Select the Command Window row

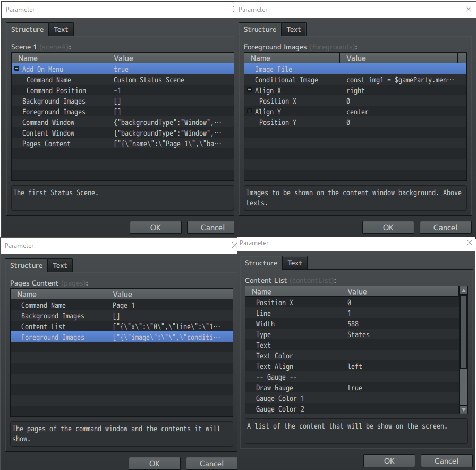point(123,122)
